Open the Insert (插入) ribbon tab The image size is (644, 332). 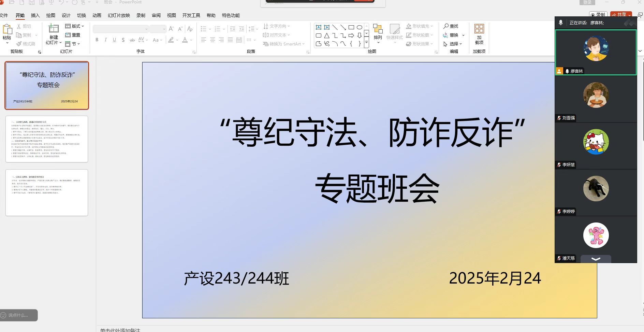[x=35, y=15]
